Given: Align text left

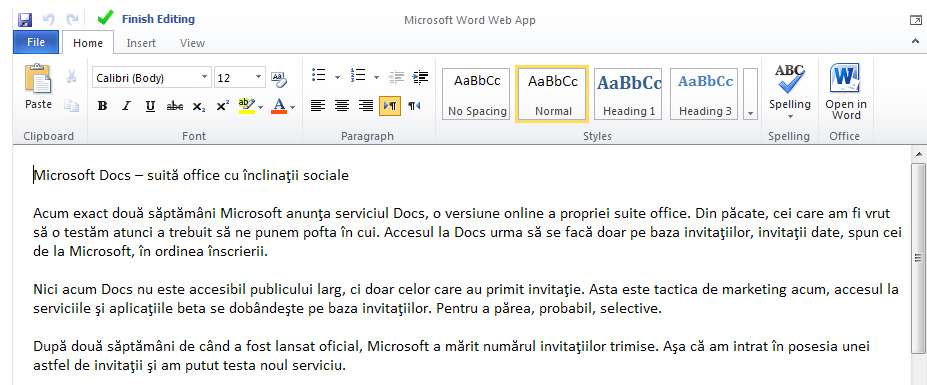Looking at the screenshot, I should pyautogui.click(x=318, y=106).
